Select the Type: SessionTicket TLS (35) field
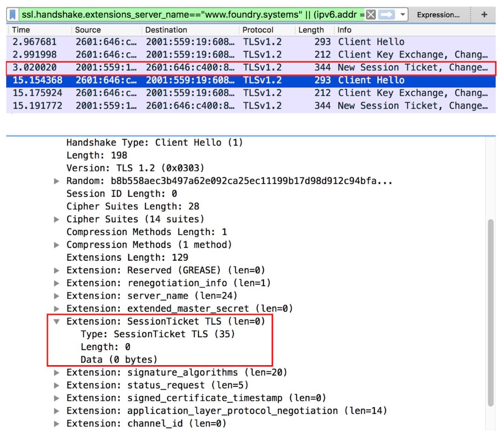 pos(157,334)
